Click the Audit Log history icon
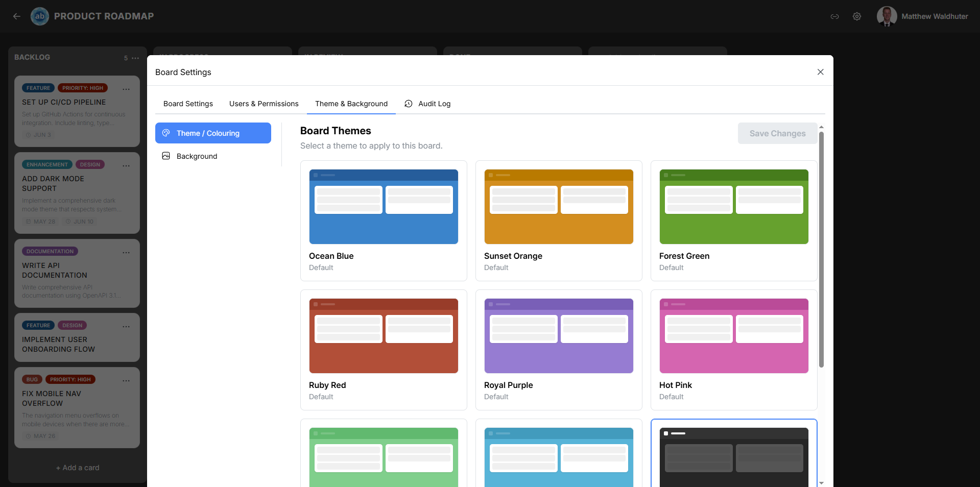The height and width of the screenshot is (487, 980). pos(408,104)
